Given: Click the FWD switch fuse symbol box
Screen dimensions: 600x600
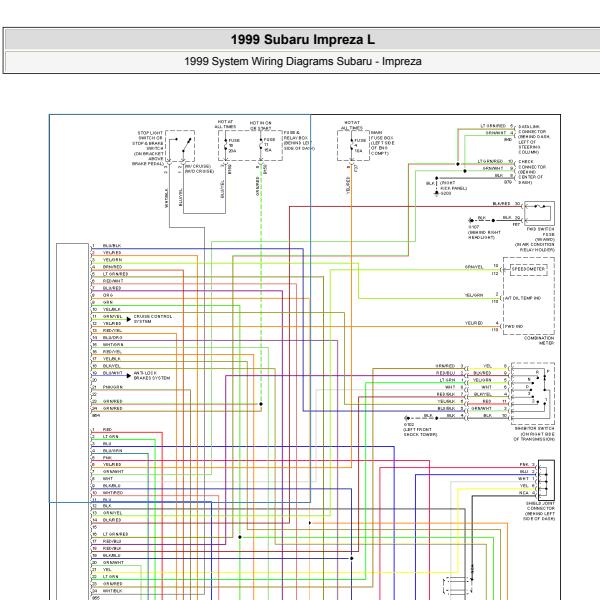Looking at the screenshot, I should (539, 213).
